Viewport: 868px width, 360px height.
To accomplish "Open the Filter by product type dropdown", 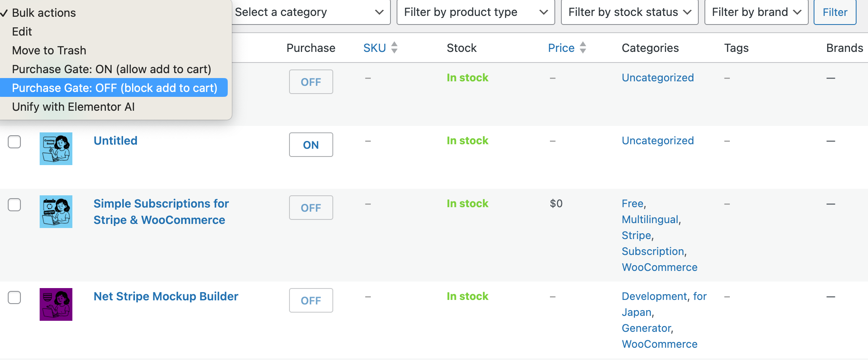I will click(475, 12).
